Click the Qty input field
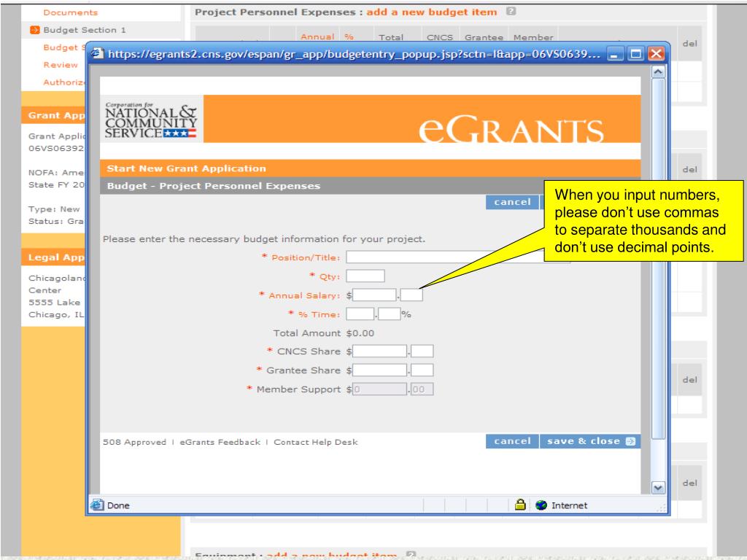The width and height of the screenshot is (747, 560). pyautogui.click(x=365, y=276)
